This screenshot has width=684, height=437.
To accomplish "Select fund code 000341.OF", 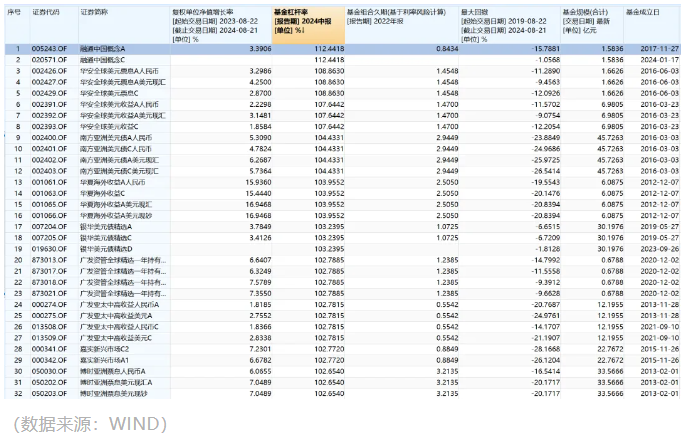I will coord(49,349).
